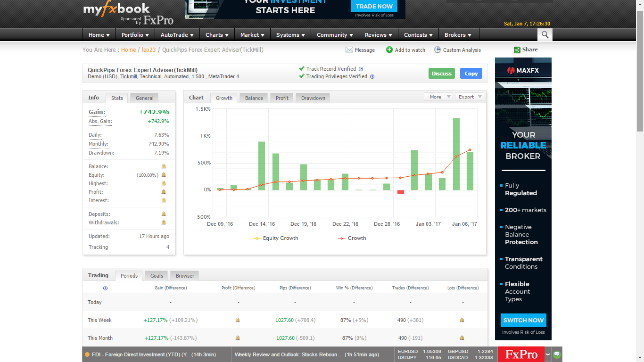Click the leo23 breadcrumb link
Image resolution: width=644 pixels, height=362 pixels.
click(149, 49)
